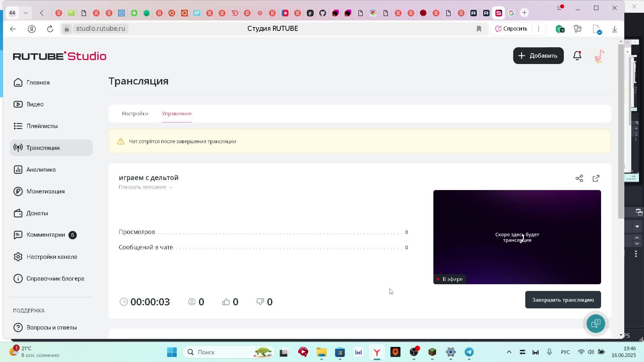Open stream in new window icon
Image resolution: width=644 pixels, height=362 pixels.
pyautogui.click(x=596, y=178)
